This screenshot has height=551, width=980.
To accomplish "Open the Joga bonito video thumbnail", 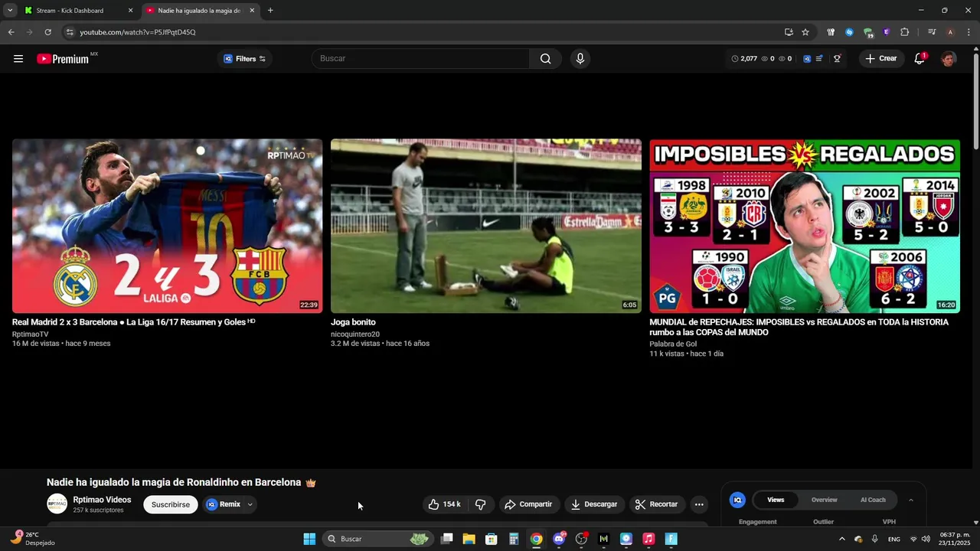I will (x=486, y=226).
